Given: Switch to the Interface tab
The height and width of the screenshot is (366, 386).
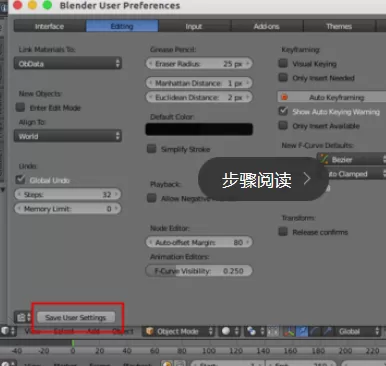Looking at the screenshot, I should 50,26.
